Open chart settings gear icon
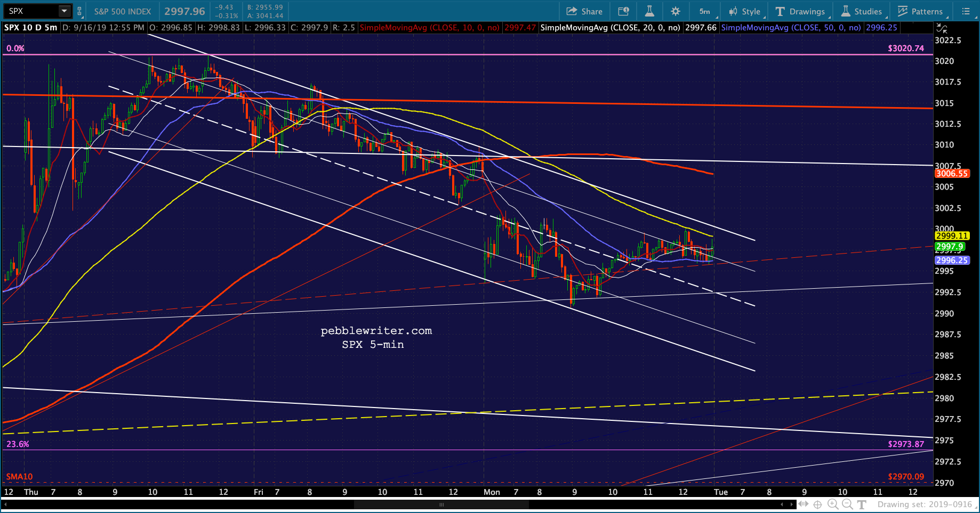The width and height of the screenshot is (980, 513). pyautogui.click(x=676, y=11)
